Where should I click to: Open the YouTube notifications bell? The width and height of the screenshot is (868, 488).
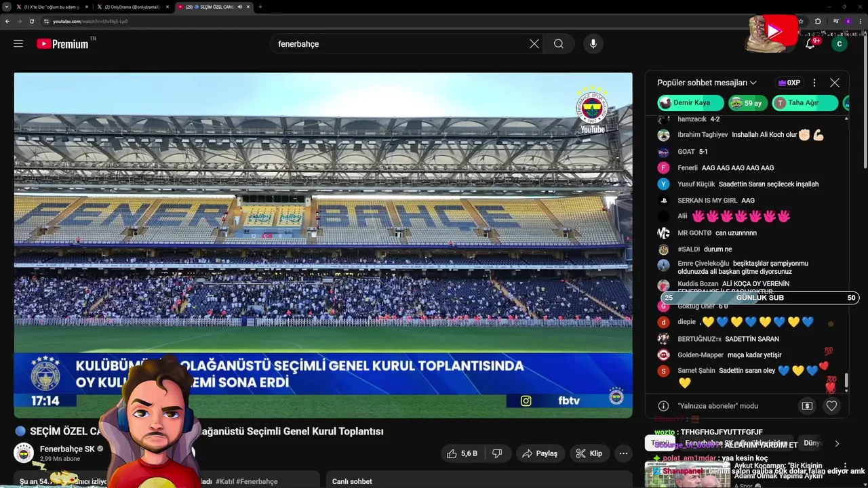(x=810, y=43)
